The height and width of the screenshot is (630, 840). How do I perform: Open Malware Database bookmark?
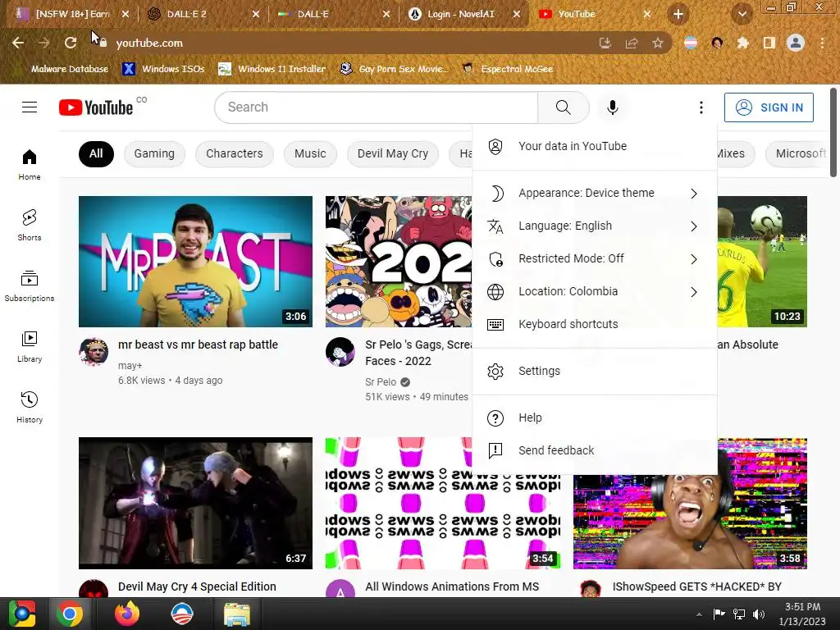coord(62,69)
